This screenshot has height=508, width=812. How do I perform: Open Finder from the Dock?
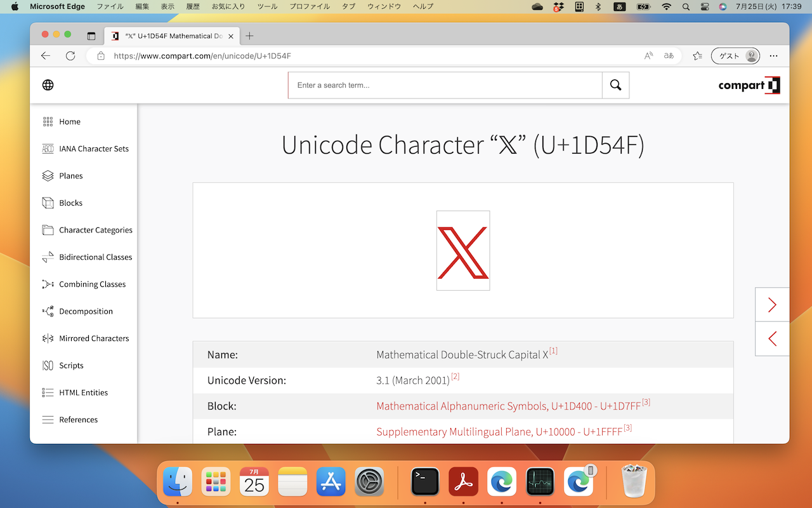[178, 482]
